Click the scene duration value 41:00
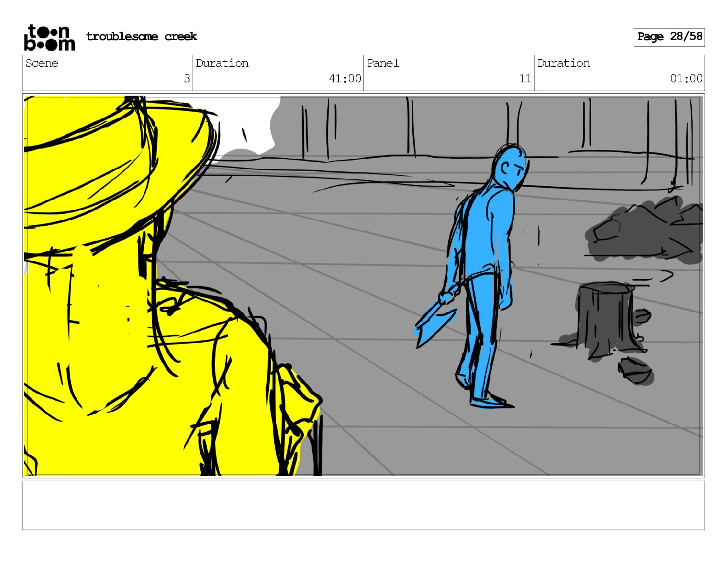The width and height of the screenshot is (728, 563). click(x=345, y=79)
